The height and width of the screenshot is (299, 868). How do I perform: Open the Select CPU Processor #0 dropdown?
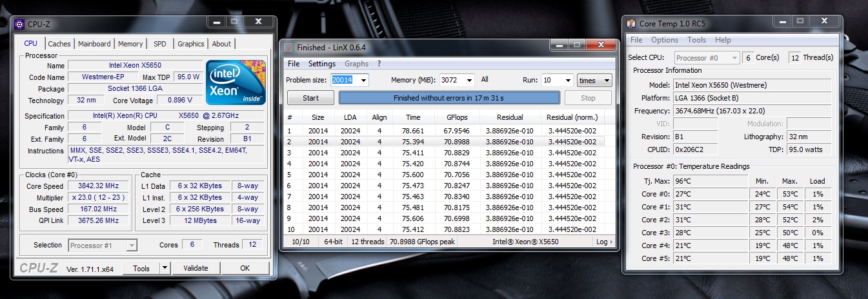tap(707, 57)
